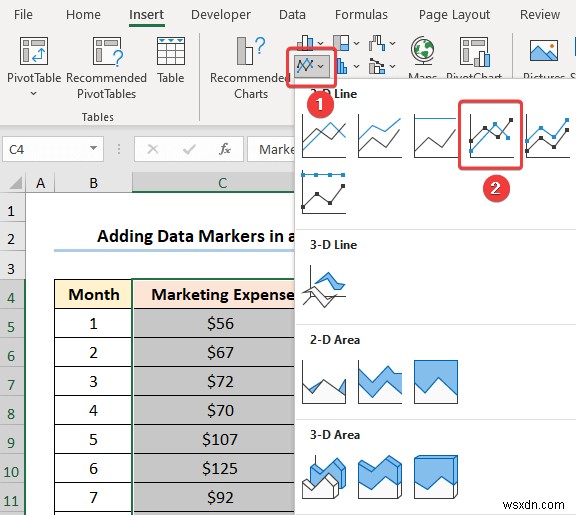Cancel the formula bar entry
The width and height of the screenshot is (576, 515).
tap(152, 149)
